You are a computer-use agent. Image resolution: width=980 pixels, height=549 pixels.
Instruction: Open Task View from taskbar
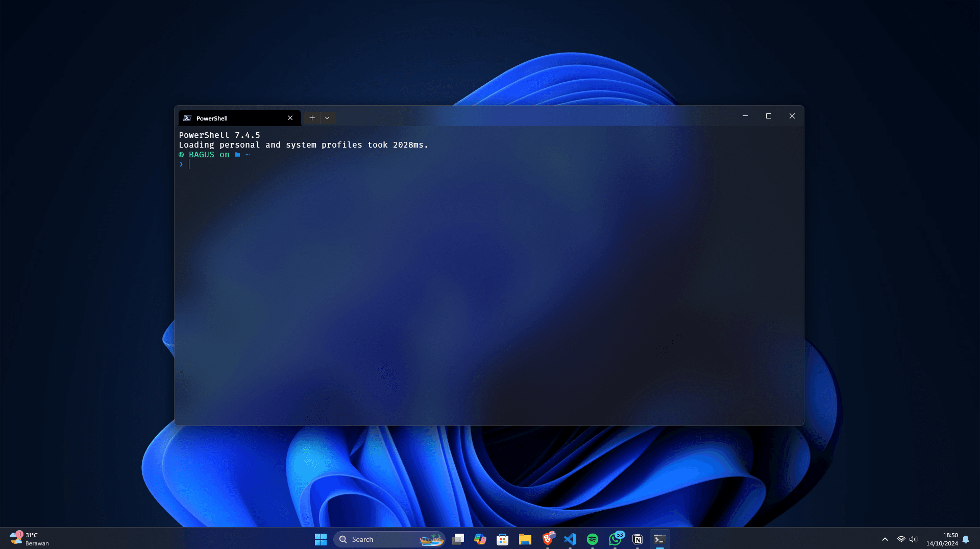point(458,539)
